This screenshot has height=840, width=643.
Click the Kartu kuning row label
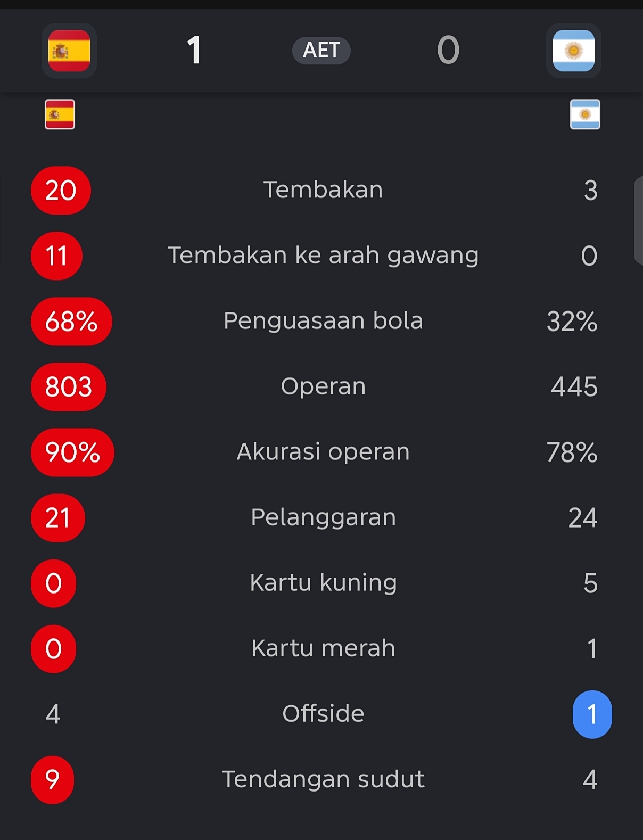coord(323,583)
